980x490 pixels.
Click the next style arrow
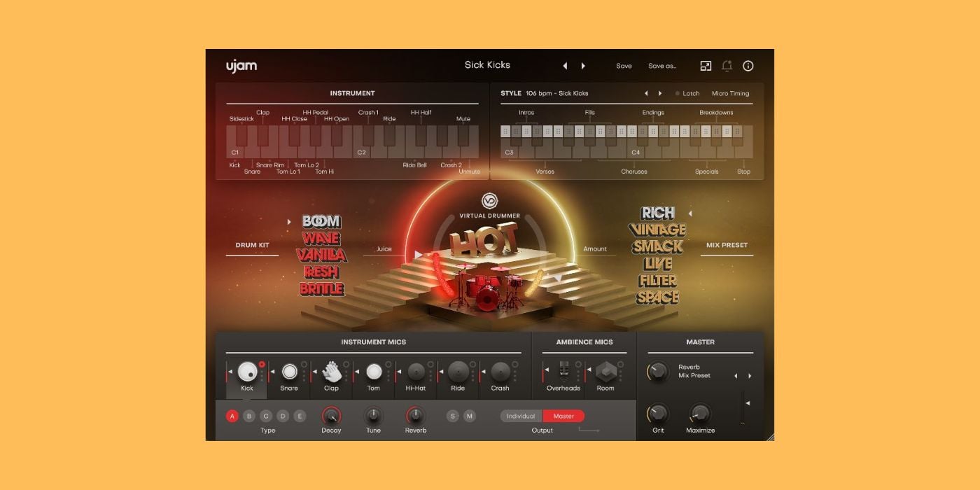point(660,92)
